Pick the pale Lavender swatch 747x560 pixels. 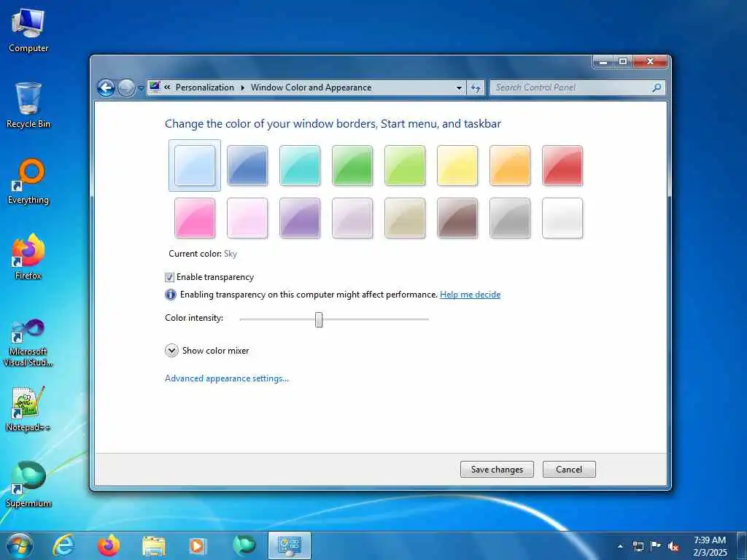pos(352,218)
